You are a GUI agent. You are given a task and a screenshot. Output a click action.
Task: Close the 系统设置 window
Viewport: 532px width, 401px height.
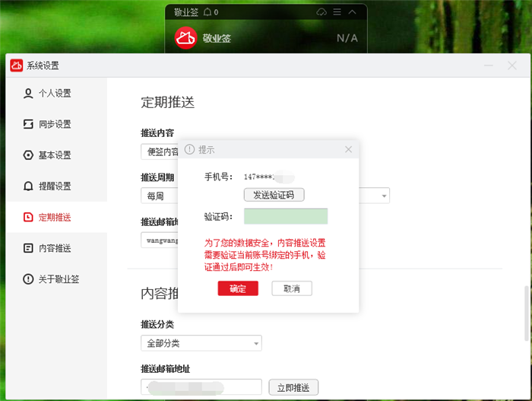point(512,65)
